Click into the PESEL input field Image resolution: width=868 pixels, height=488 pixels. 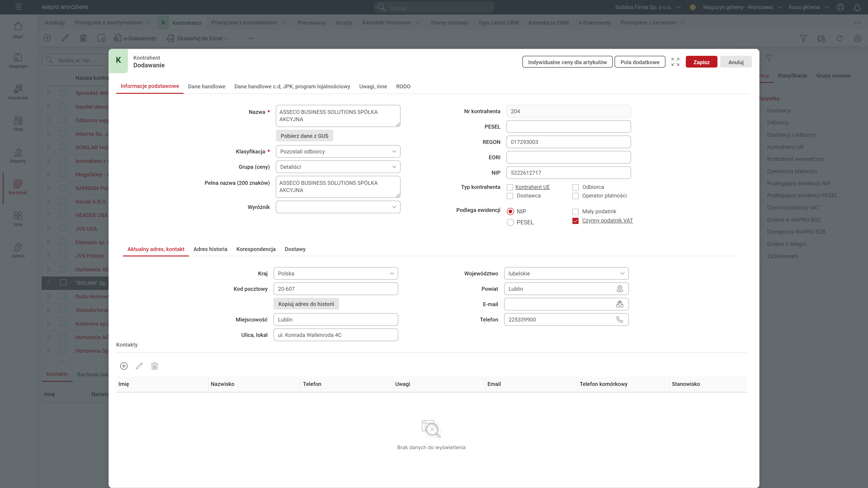(x=568, y=127)
